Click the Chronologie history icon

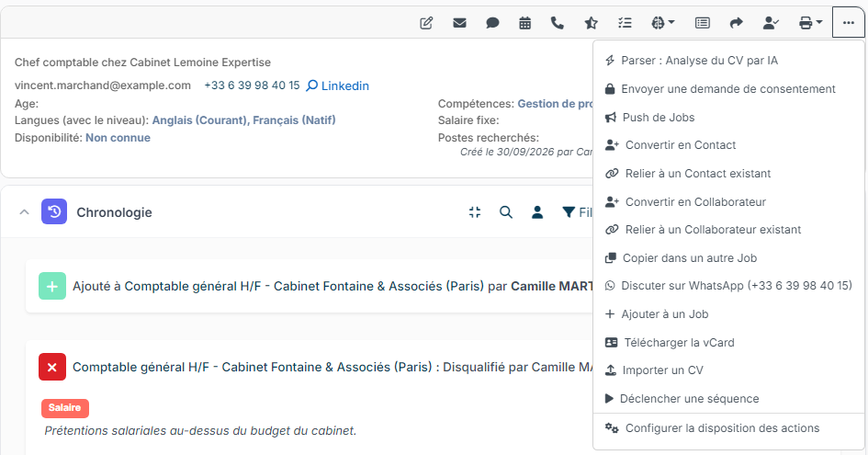pyautogui.click(x=54, y=211)
